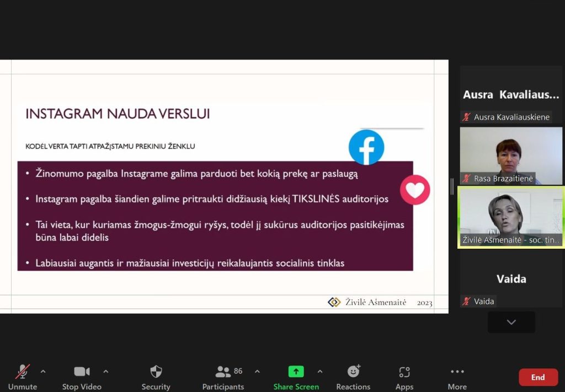Click bullet mentioning TIKSLINĖS auditorijos

[x=212, y=199]
